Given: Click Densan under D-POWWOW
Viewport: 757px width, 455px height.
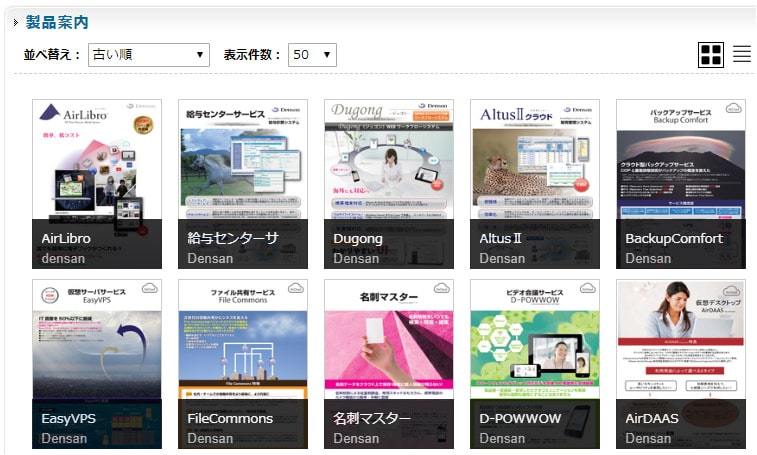Looking at the screenshot, I should tap(502, 438).
